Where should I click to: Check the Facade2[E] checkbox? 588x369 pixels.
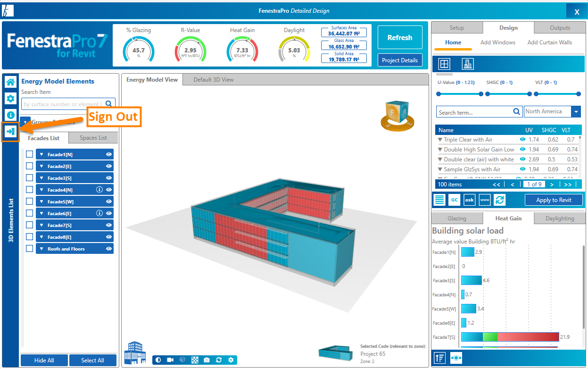point(29,166)
